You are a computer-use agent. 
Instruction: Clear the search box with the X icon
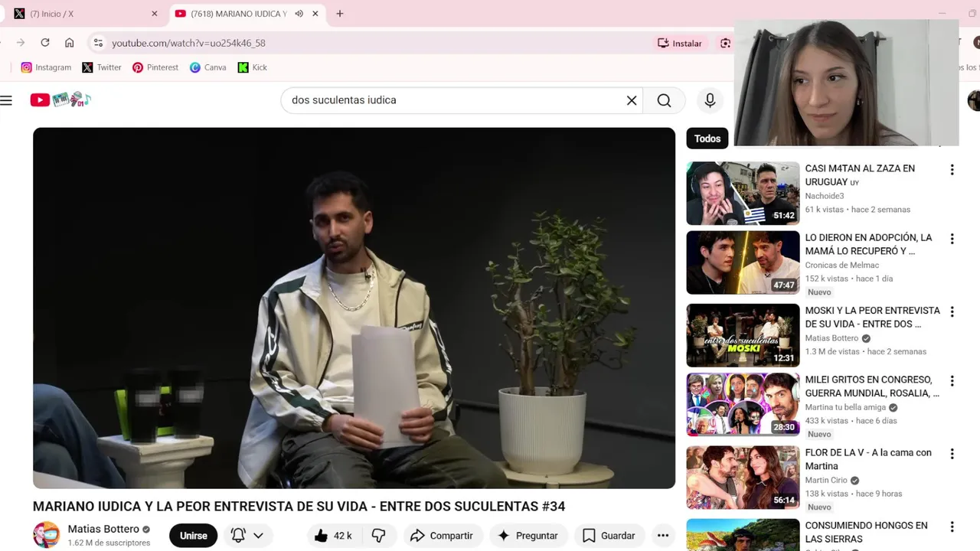632,100
